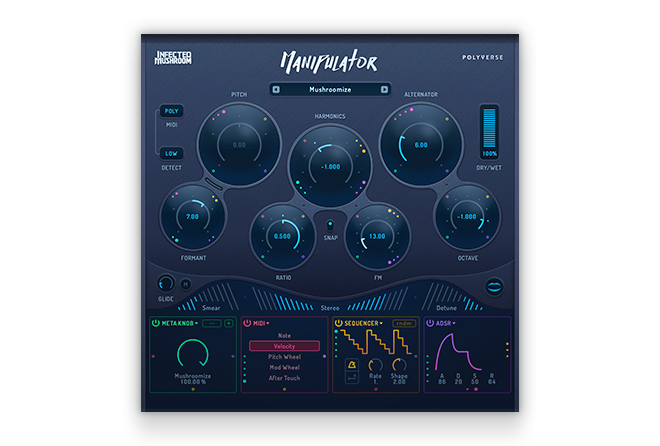The width and height of the screenshot is (660, 446).
Task: Toggle the Meta Knob power button
Action: click(156, 323)
